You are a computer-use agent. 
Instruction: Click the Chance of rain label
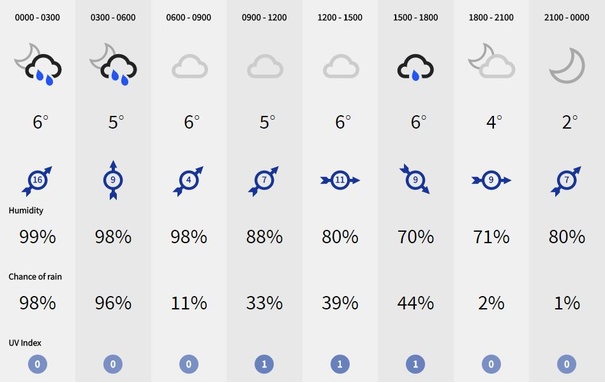35,277
